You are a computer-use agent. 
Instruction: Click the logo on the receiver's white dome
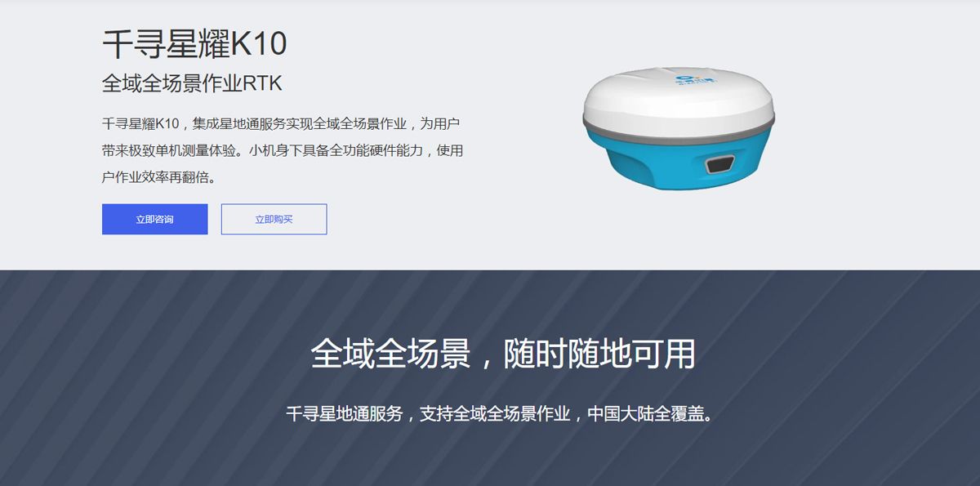click(696, 81)
